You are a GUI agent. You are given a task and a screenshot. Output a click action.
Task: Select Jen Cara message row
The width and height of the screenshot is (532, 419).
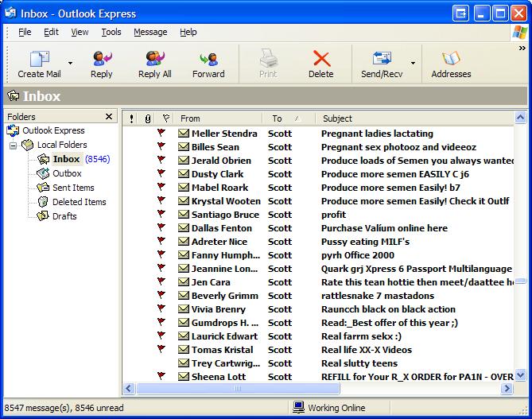[x=318, y=282]
